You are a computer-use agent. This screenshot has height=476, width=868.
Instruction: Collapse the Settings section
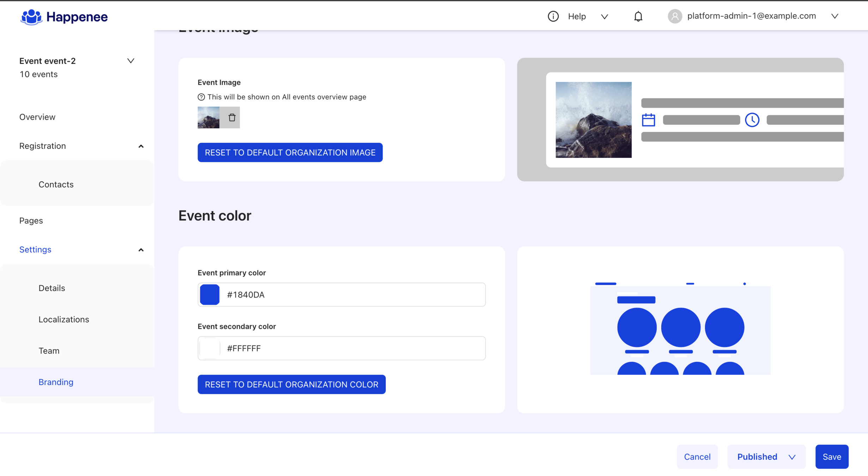tap(141, 250)
